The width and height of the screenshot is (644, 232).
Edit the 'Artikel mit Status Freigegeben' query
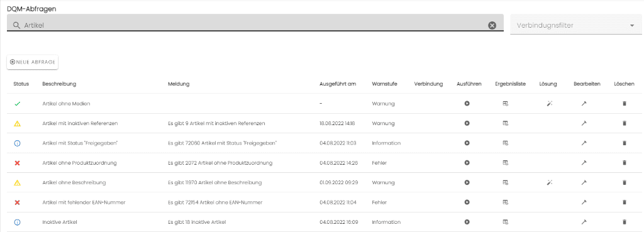[584, 143]
